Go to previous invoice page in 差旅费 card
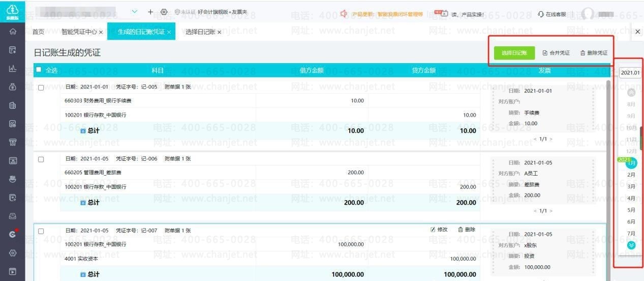The image size is (644, 281). point(535,211)
